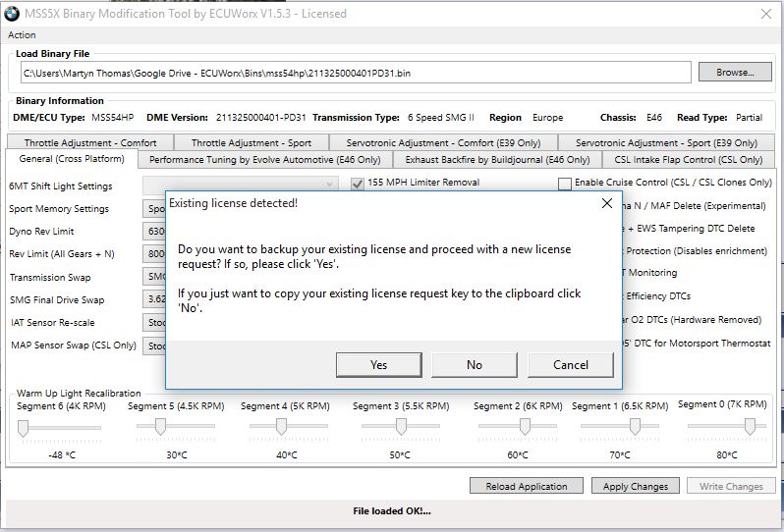Open Transmission Swap dropdown
Screen dimensions: 784x532
[x=154, y=277]
